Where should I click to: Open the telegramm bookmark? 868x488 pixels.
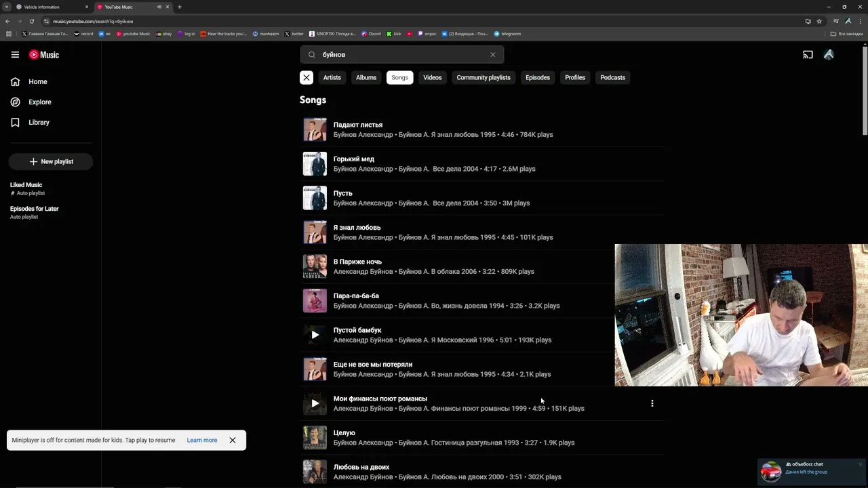pos(508,34)
